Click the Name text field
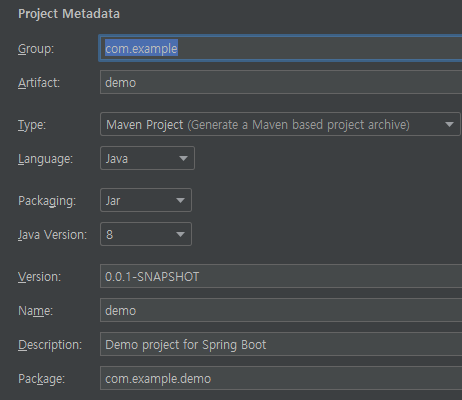The height and width of the screenshot is (400, 462). click(x=281, y=310)
